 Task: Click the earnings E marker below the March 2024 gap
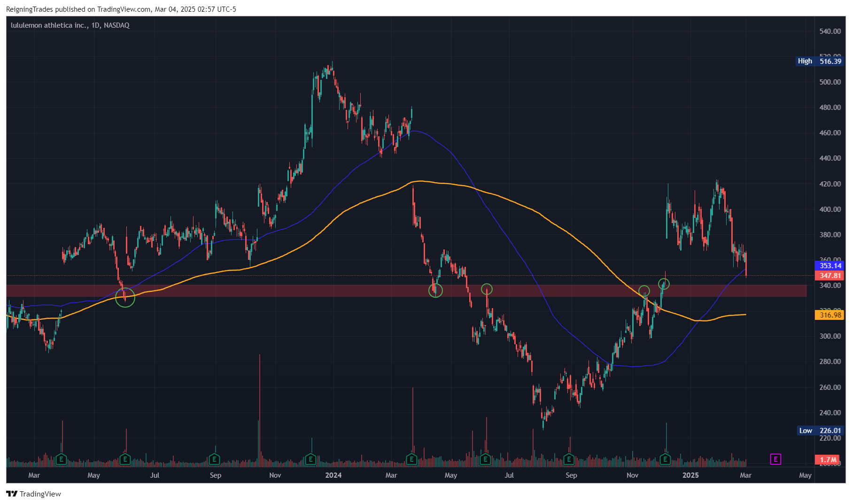click(412, 459)
